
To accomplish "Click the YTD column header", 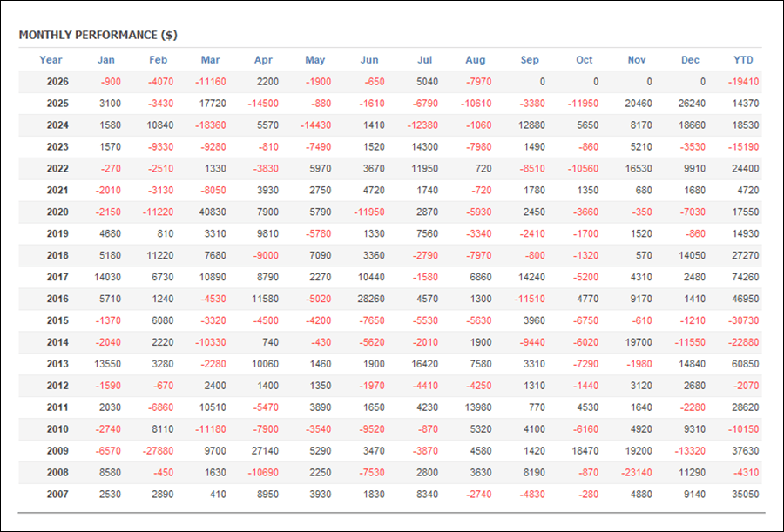I will tap(743, 60).
